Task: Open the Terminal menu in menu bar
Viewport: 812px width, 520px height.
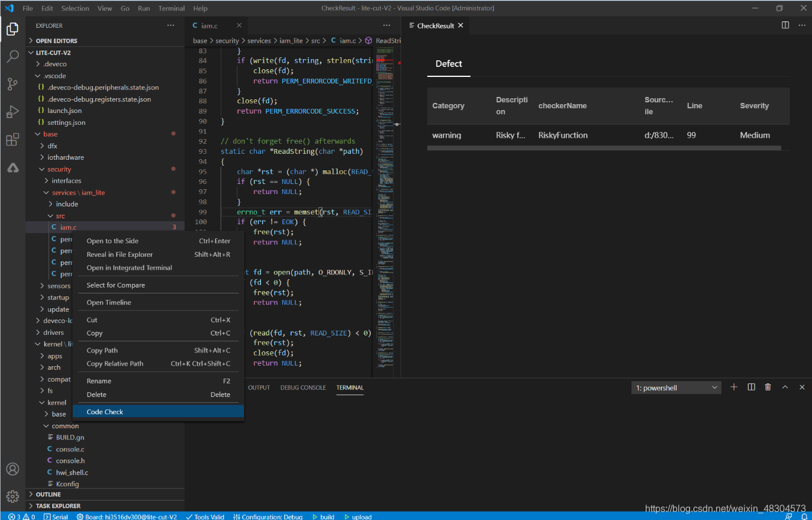Action: pos(172,8)
